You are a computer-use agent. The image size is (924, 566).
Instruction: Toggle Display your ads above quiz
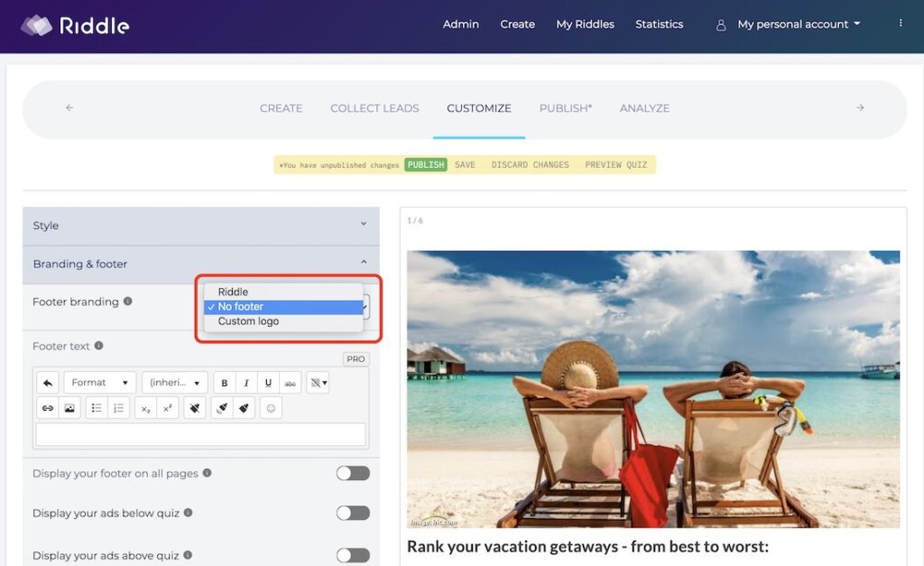[x=353, y=555]
